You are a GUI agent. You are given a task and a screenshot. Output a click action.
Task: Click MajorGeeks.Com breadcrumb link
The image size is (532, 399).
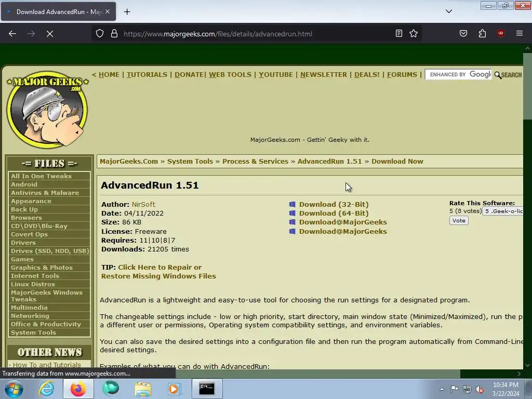[129, 162]
